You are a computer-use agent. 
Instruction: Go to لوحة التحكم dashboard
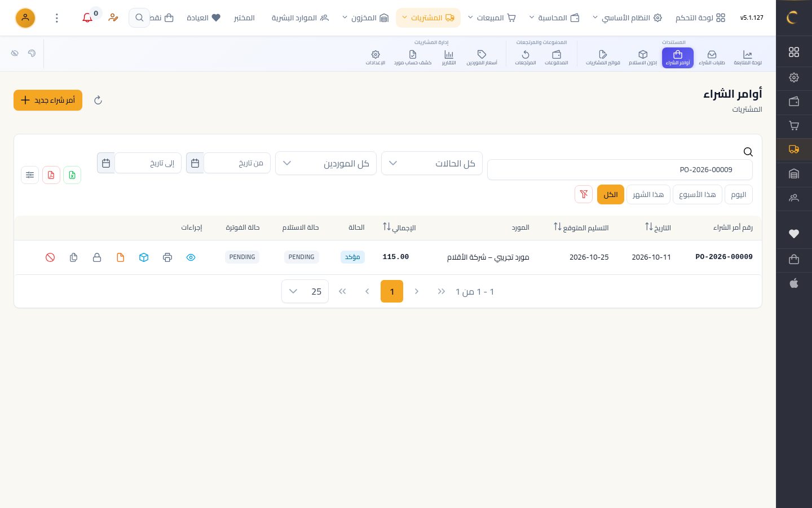(700, 18)
